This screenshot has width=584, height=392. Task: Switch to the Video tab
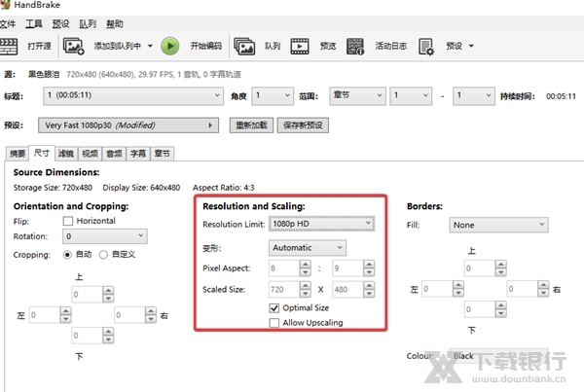(x=90, y=154)
